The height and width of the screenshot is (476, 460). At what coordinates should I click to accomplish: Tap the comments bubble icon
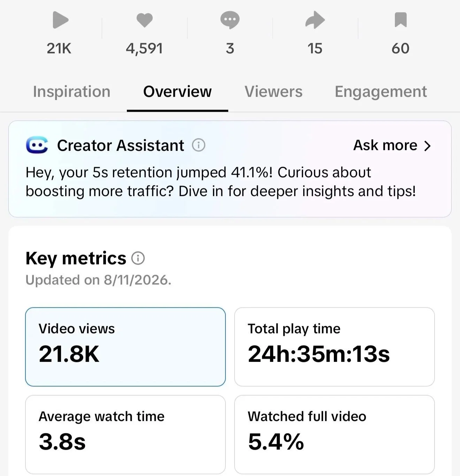(230, 20)
